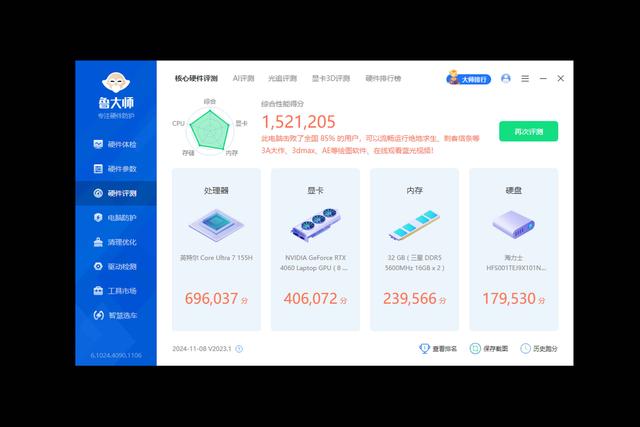This screenshot has width=640, height=427.
Task: Open the 智慧选车 sidebar icon
Action: tap(98, 315)
